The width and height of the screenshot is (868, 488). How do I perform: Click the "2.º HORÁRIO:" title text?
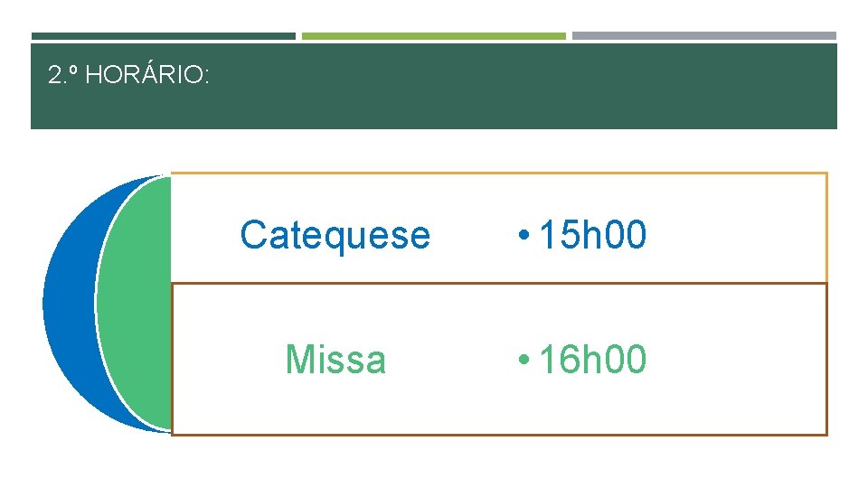pos(128,75)
